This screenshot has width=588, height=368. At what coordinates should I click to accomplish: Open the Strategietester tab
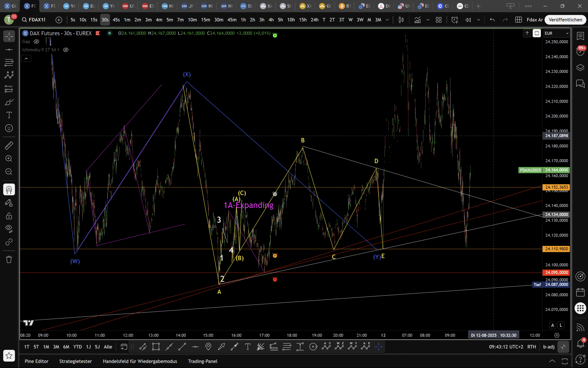(75, 361)
